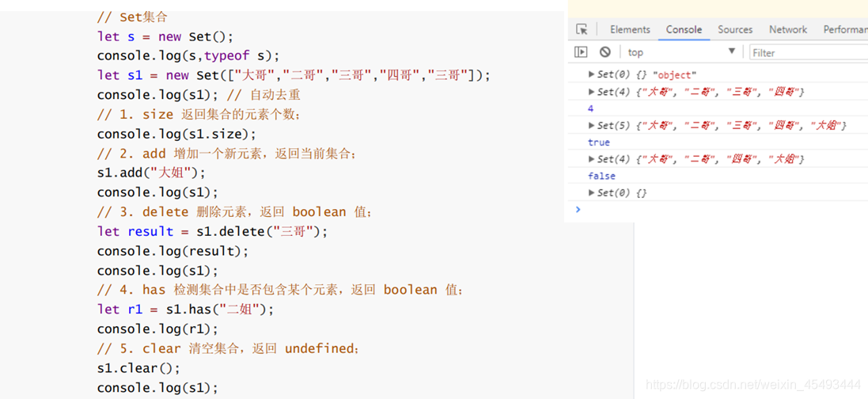Click the console output value 4

click(590, 108)
